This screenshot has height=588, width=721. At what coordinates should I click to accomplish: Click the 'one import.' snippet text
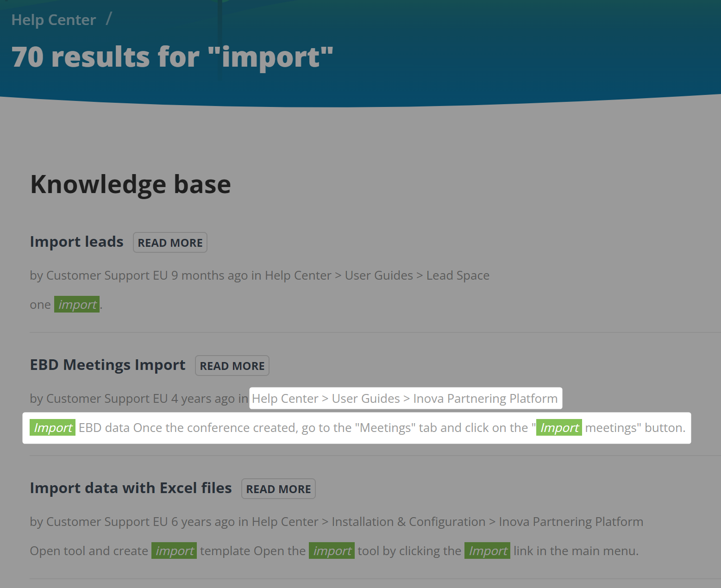[66, 305]
